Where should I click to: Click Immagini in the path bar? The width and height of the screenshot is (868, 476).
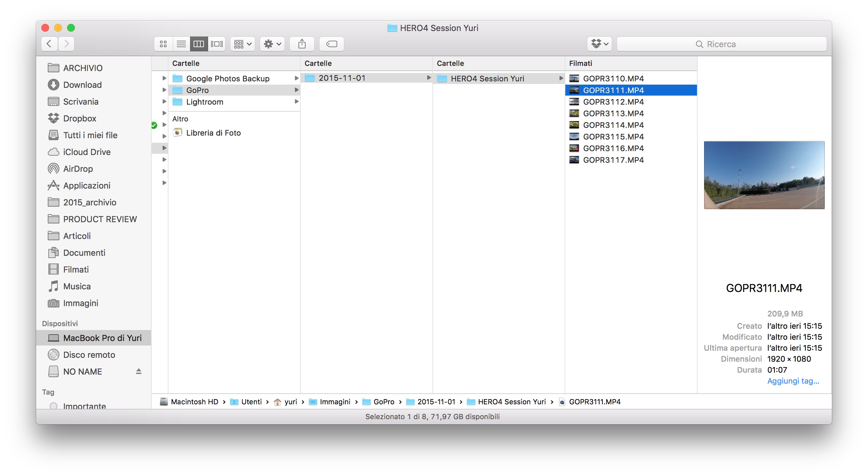[335, 401]
